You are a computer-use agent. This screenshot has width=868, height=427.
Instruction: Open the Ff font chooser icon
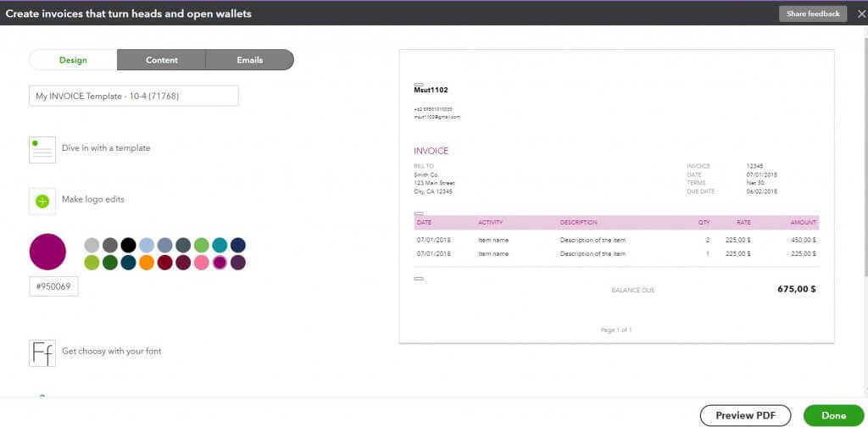42,353
